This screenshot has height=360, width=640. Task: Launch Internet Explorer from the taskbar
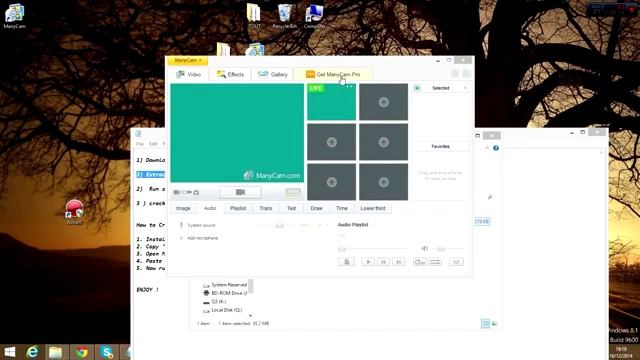pyautogui.click(x=32, y=352)
